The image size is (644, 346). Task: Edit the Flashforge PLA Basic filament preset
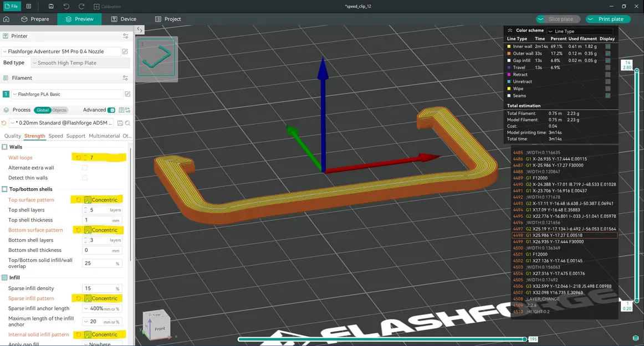[127, 94]
